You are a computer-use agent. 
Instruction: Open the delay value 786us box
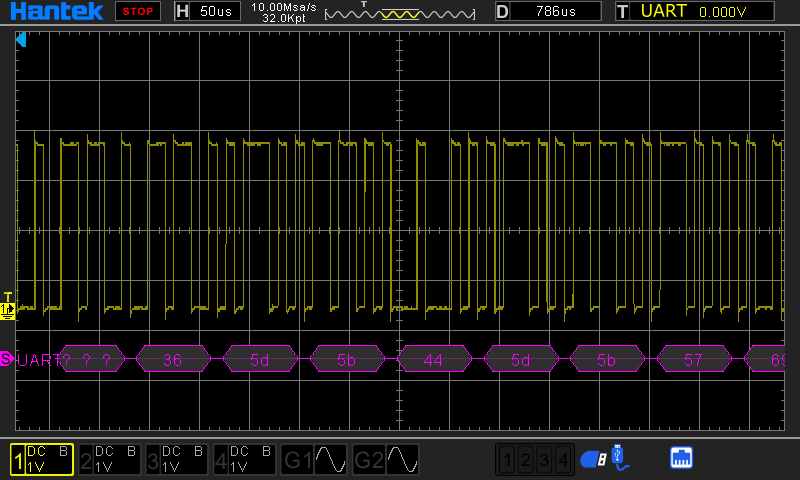point(557,11)
